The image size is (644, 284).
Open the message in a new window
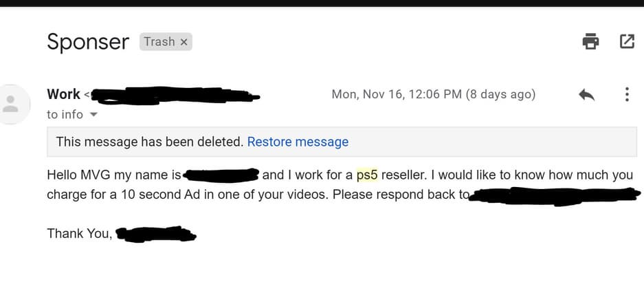(627, 42)
